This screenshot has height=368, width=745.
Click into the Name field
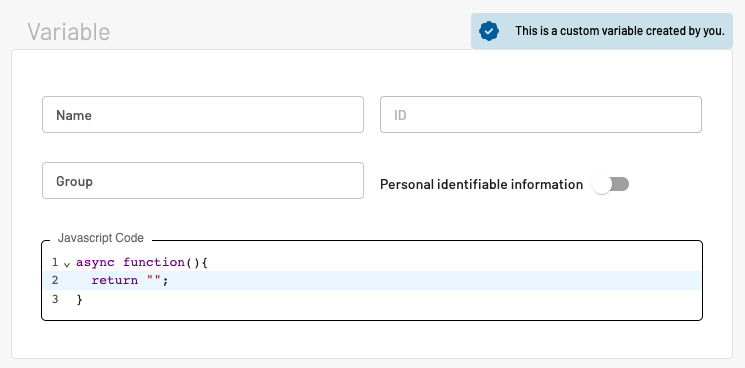tap(203, 114)
